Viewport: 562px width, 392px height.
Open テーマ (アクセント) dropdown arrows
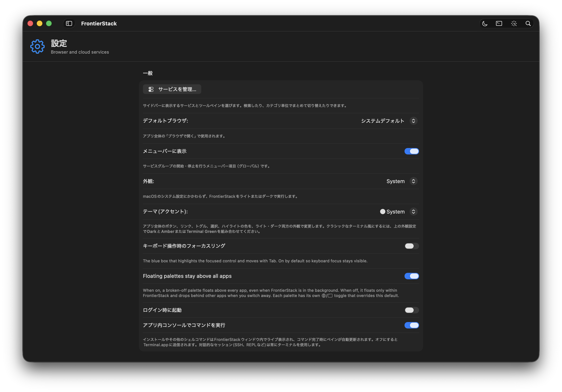tap(413, 212)
